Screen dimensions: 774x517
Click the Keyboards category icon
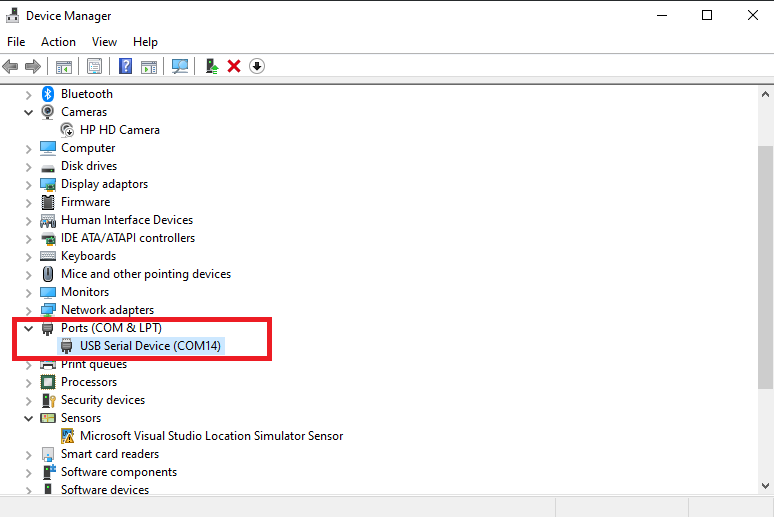(48, 256)
